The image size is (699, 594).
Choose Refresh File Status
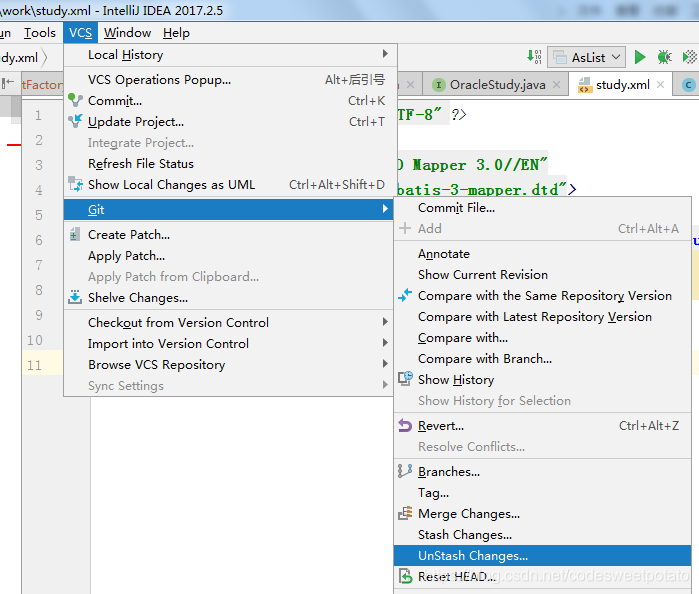pos(230,164)
